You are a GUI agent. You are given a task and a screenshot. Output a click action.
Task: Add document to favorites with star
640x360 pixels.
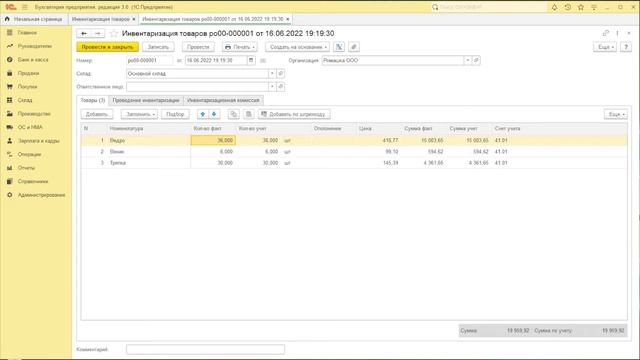[x=114, y=33]
